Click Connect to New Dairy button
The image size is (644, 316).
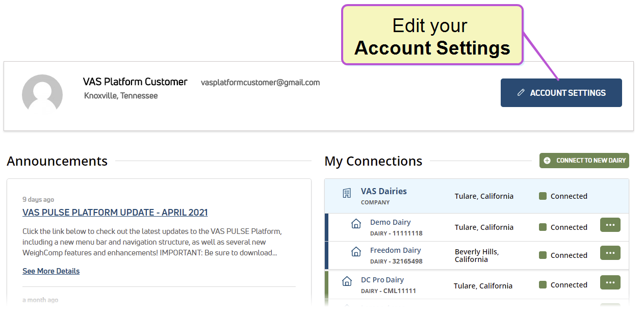tap(584, 161)
